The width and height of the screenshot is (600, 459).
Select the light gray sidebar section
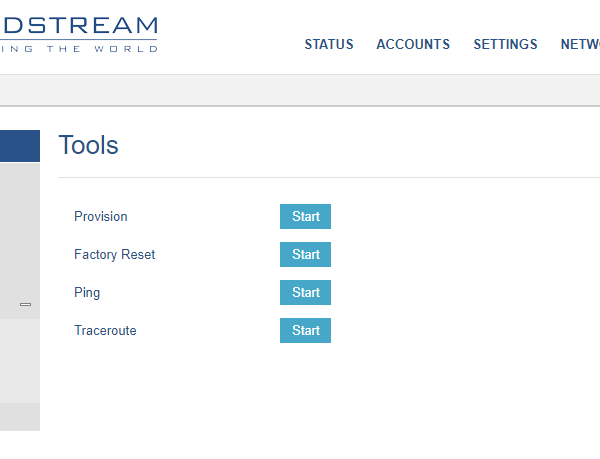point(20,360)
